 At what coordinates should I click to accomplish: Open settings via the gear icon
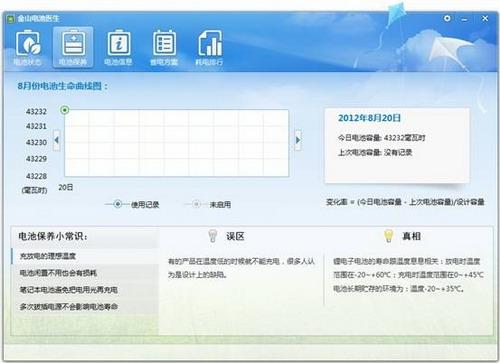(x=447, y=18)
